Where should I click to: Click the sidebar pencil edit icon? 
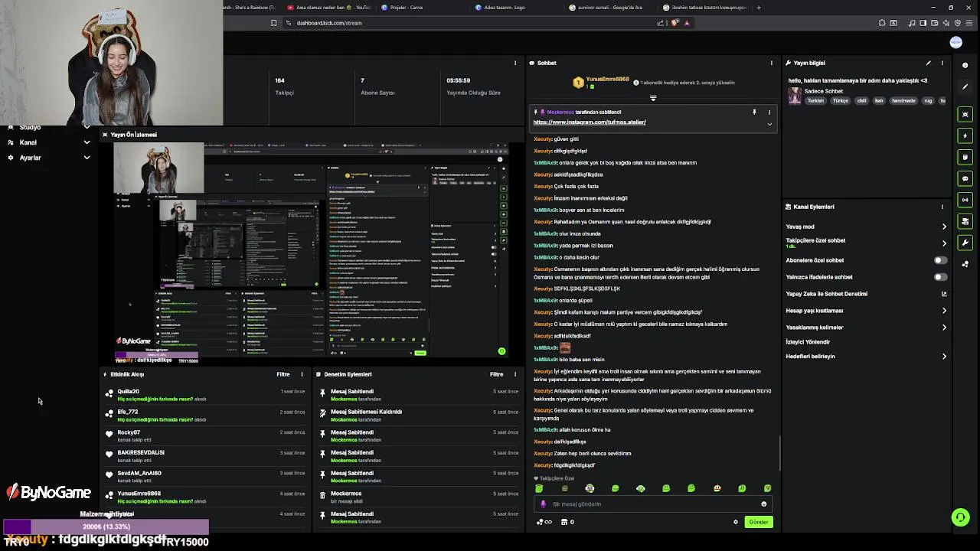pyautogui.click(x=965, y=86)
